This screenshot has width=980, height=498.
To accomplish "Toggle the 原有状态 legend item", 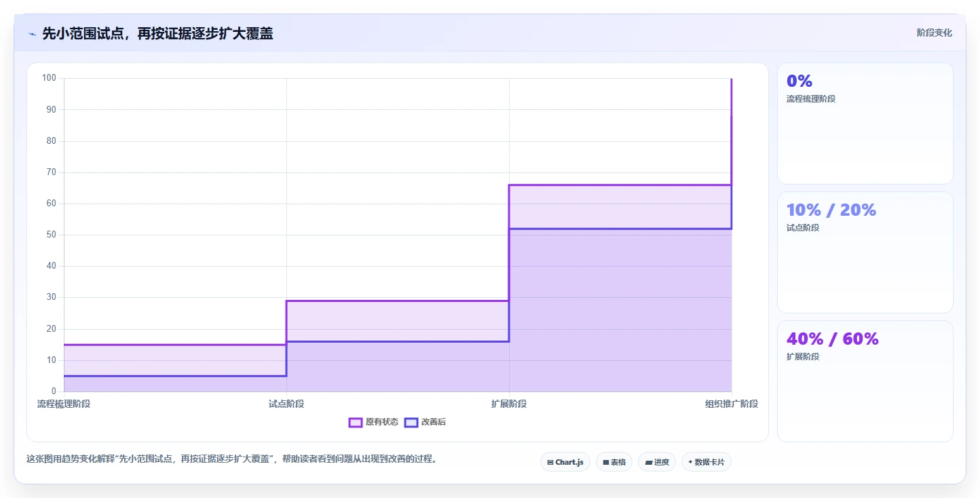I will pyautogui.click(x=374, y=422).
